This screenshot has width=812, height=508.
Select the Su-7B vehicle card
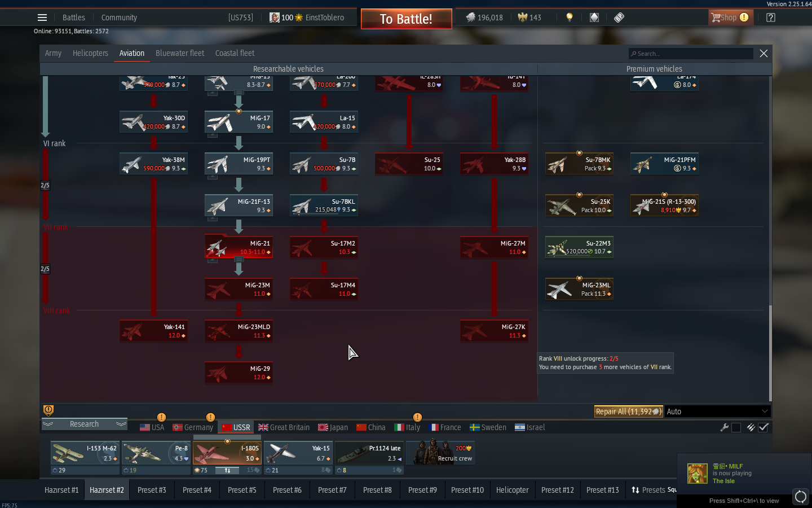coord(324,164)
